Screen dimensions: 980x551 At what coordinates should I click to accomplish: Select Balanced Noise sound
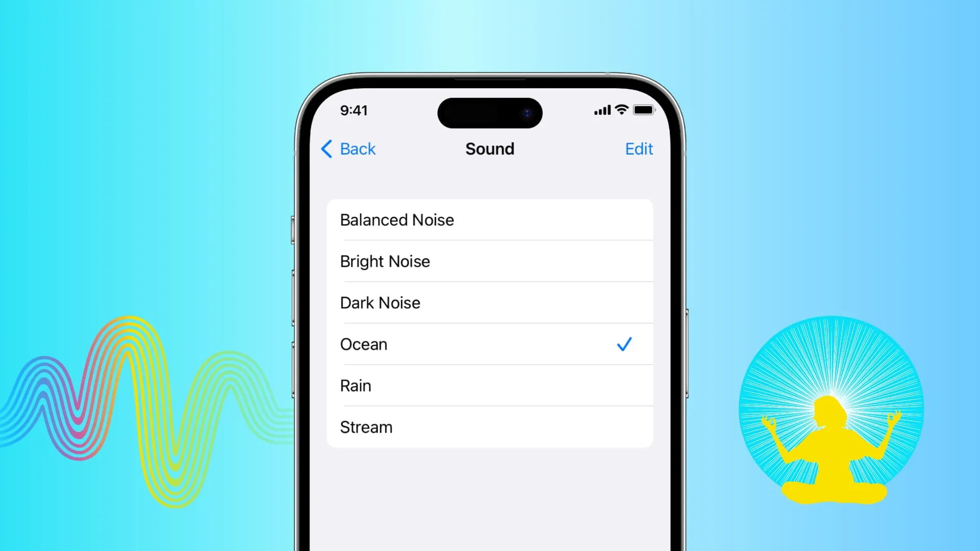coord(490,219)
